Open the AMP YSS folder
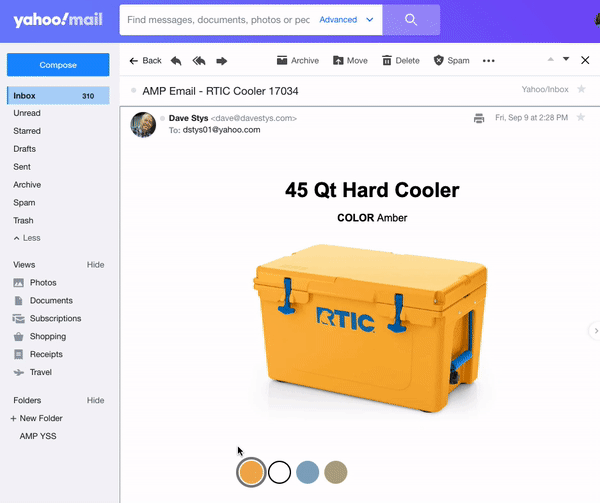 click(x=38, y=436)
